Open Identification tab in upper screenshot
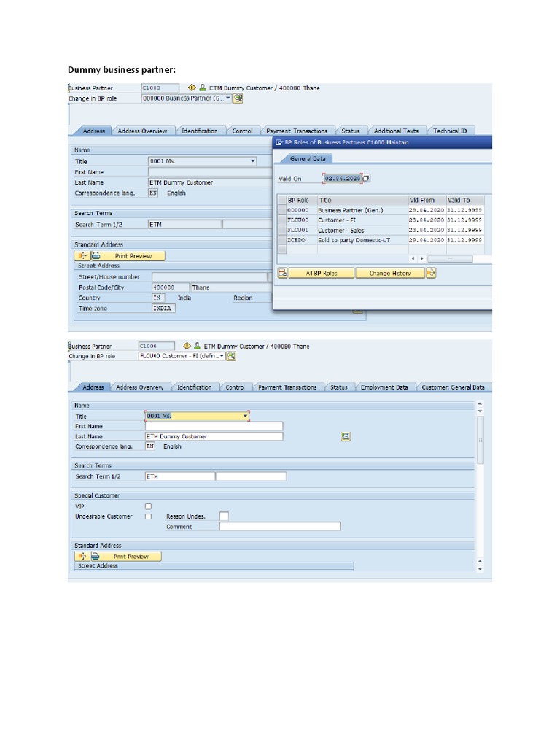Image resolution: width=560 pixels, height=747 pixels. coord(200,131)
